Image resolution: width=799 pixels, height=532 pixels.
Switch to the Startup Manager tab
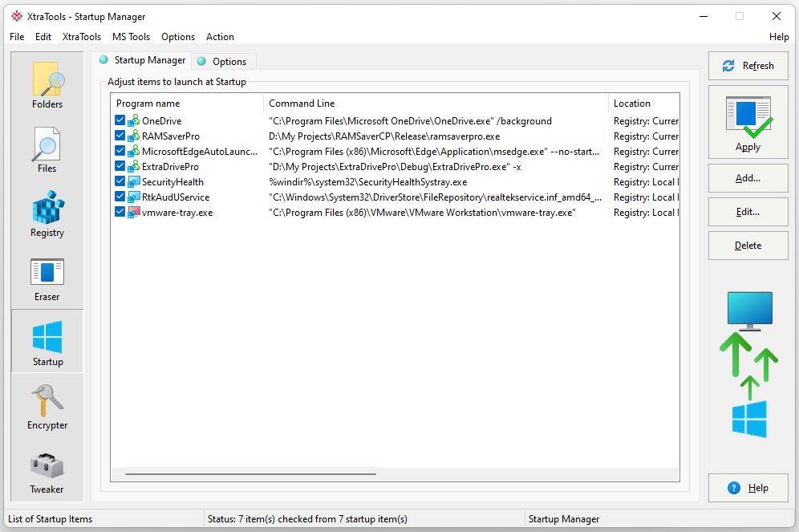[x=143, y=60]
